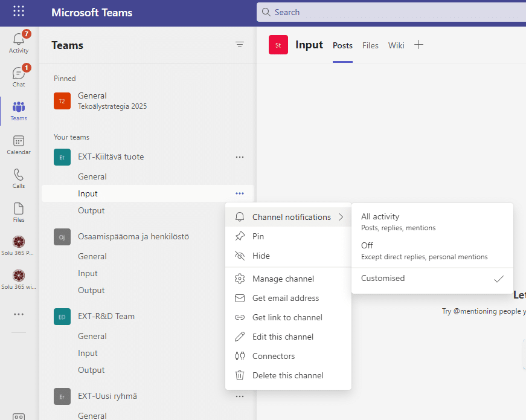Switch to the Files tab

click(370, 45)
